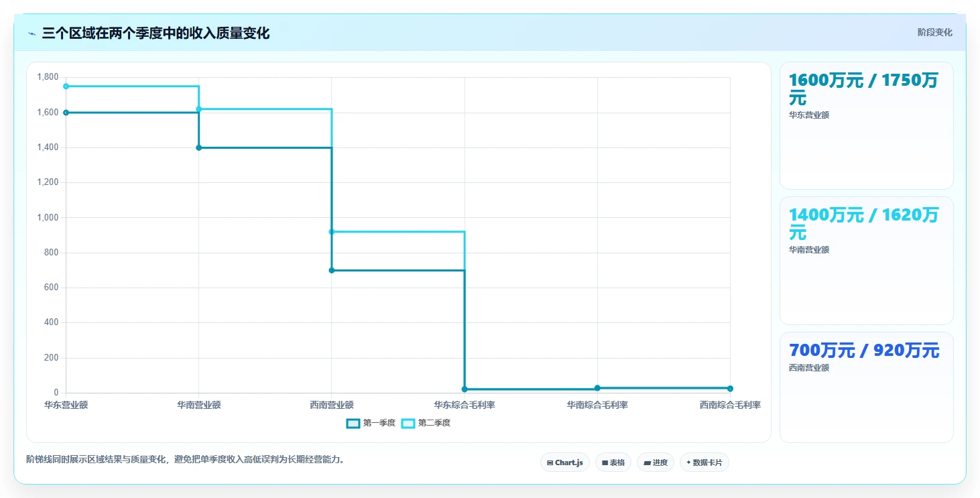Click the data point above 华南综合毛利率
Viewport: 980px width, 498px height.
tap(597, 388)
